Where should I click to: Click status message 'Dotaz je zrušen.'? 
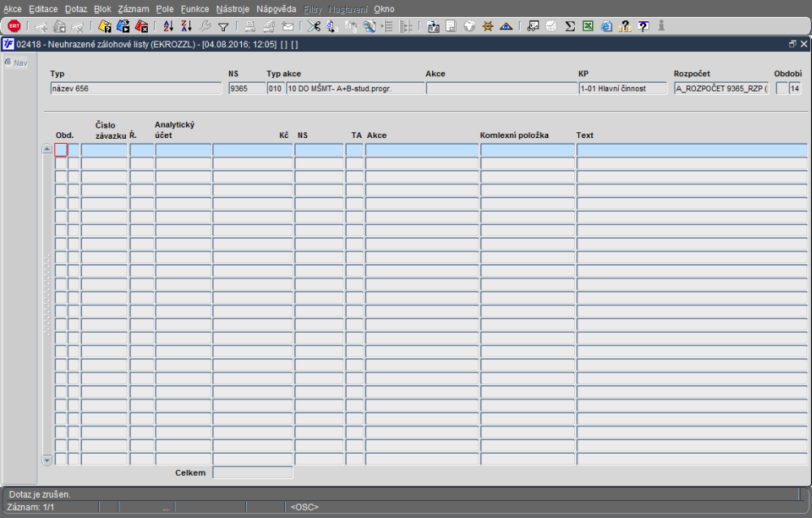(x=40, y=494)
